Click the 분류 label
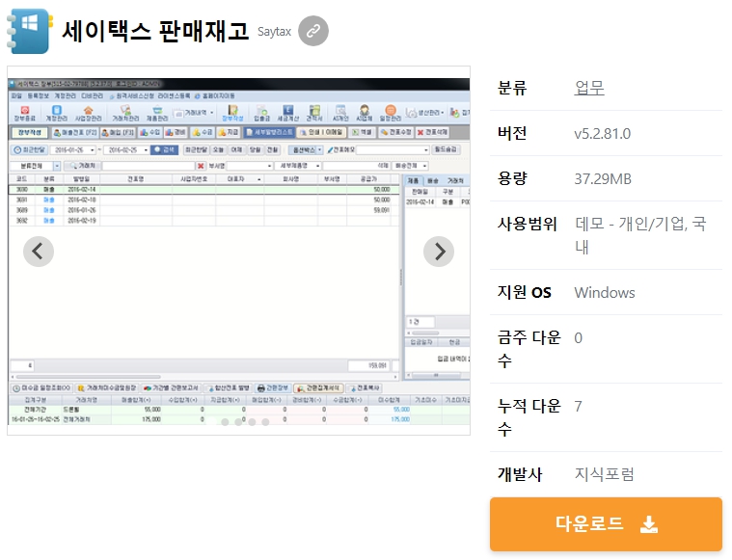 pos(512,88)
